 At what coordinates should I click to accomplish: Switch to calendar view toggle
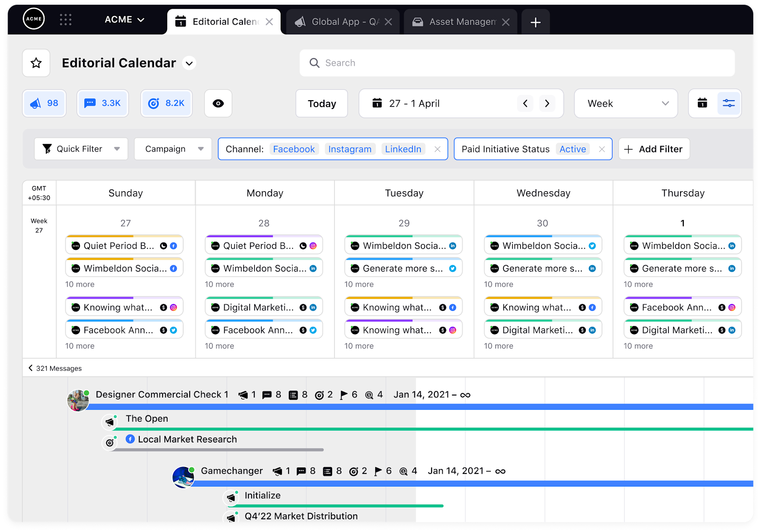click(x=702, y=103)
